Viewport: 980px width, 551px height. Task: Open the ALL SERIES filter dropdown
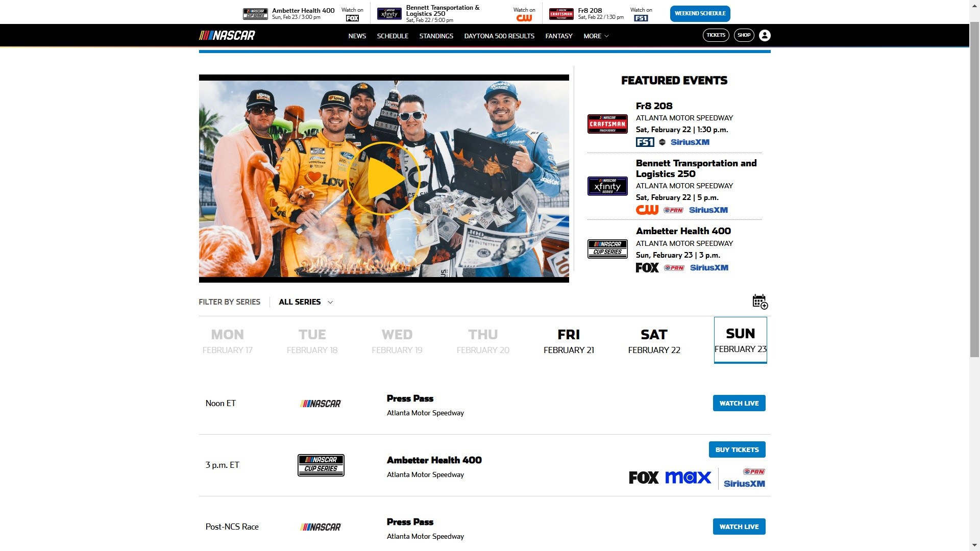306,302
